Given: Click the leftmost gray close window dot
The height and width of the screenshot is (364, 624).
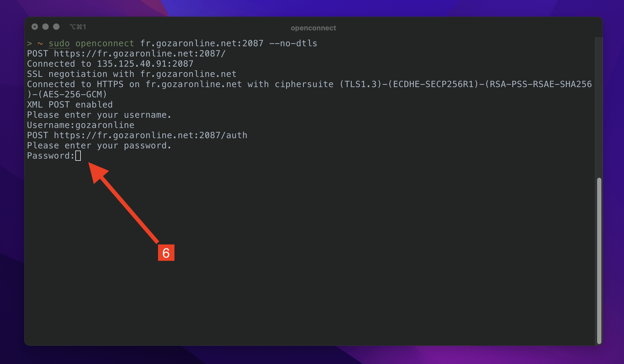Looking at the screenshot, I should tap(34, 27).
